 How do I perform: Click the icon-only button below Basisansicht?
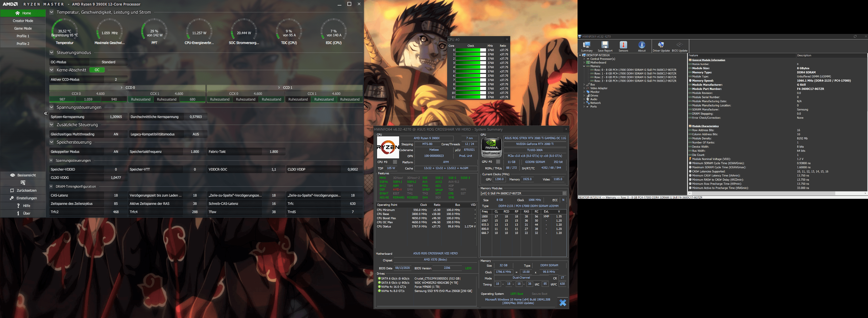pyautogui.click(x=23, y=183)
